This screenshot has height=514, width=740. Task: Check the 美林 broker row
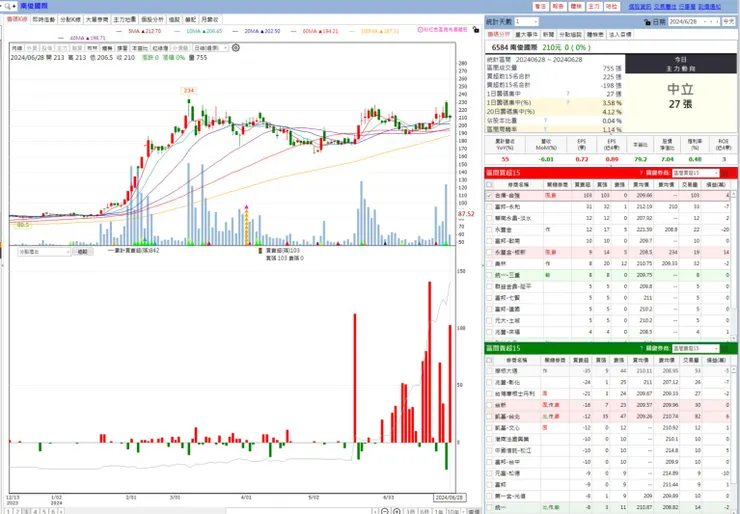pyautogui.click(x=489, y=263)
